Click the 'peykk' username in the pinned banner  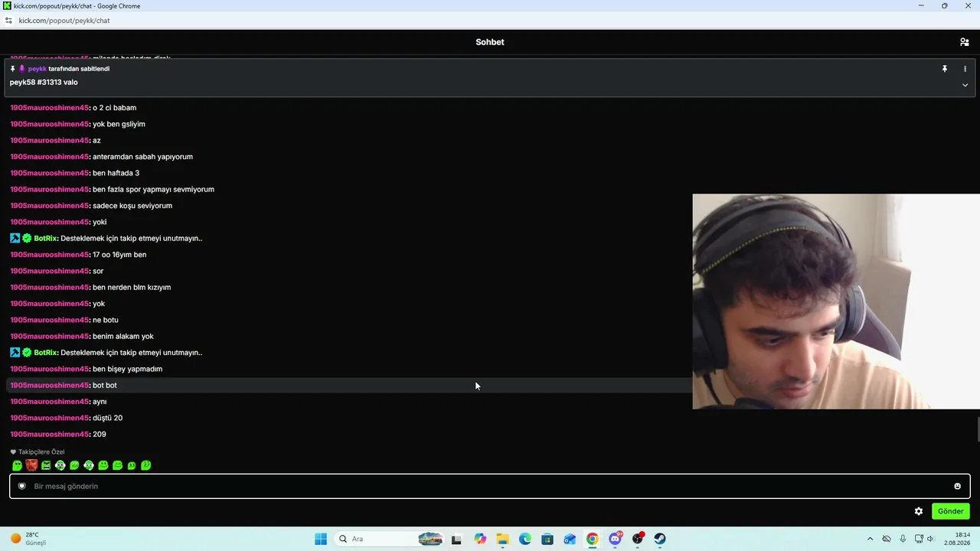38,69
